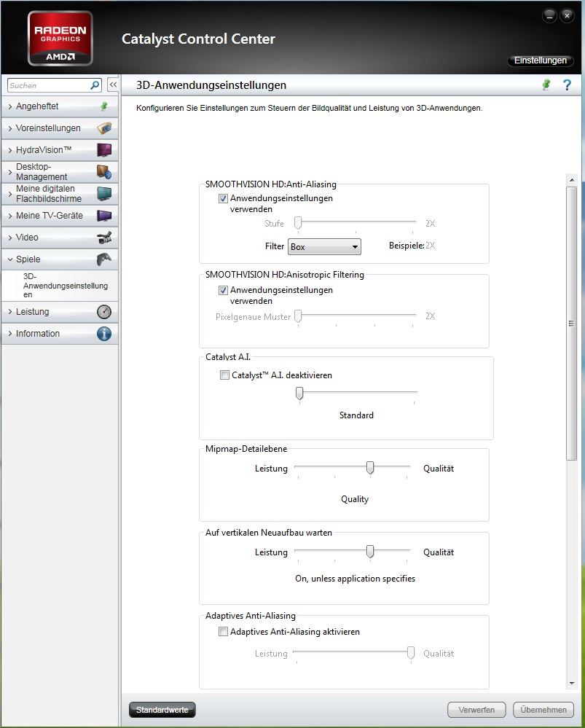Click the Adaptives Anti-Aliasing slider handle
585x728 pixels.
pos(411,653)
